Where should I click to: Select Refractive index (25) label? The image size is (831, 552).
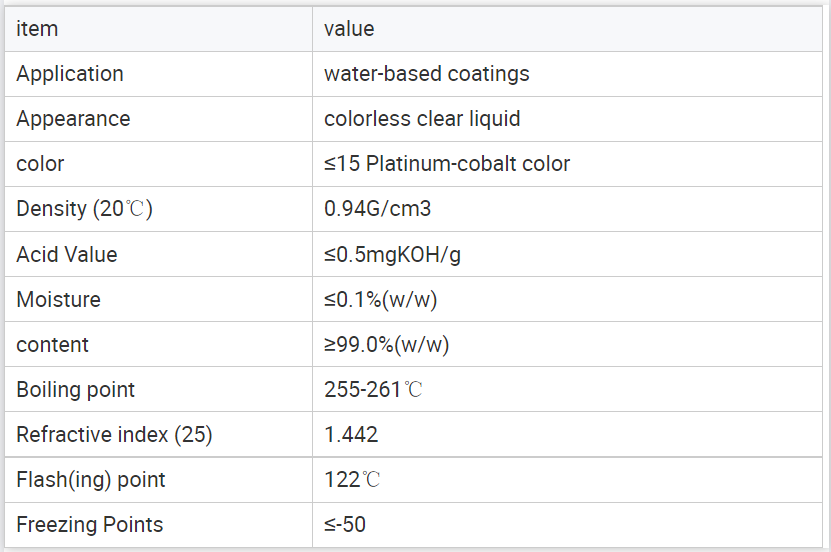coord(114,435)
